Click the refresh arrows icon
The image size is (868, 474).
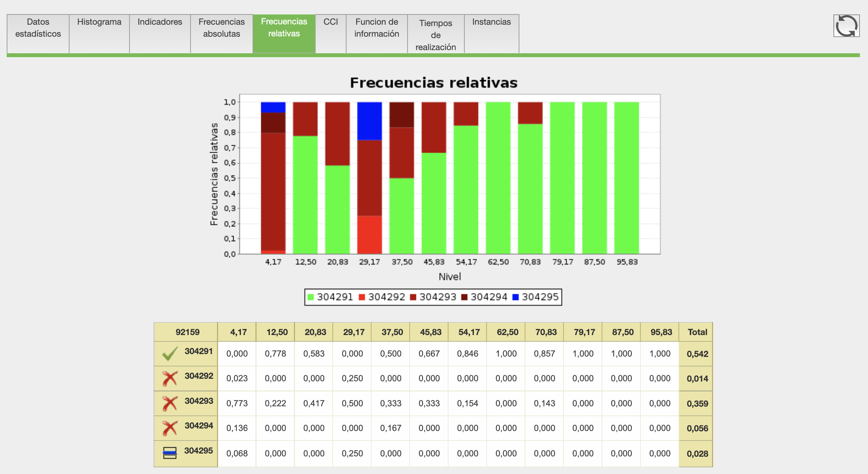(x=846, y=26)
